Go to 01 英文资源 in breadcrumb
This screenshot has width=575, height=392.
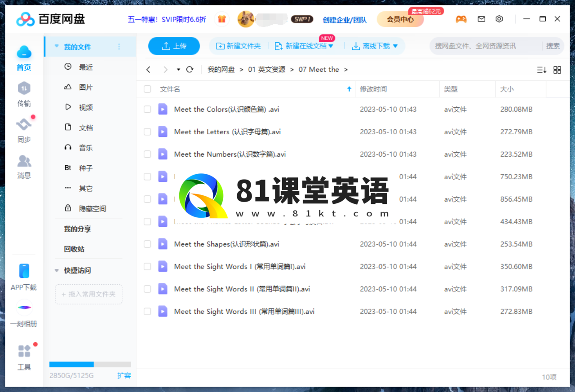(x=266, y=70)
